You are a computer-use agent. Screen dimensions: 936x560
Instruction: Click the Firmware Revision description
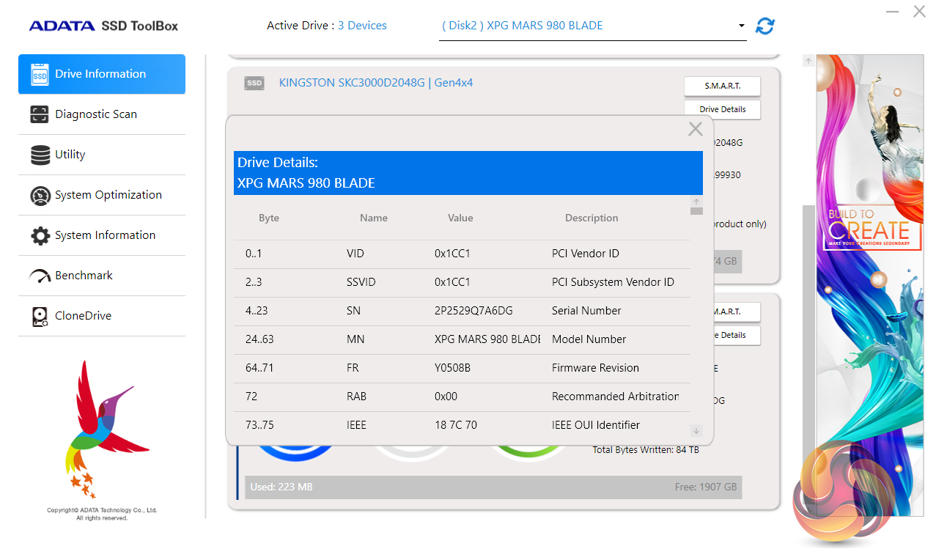(x=595, y=368)
